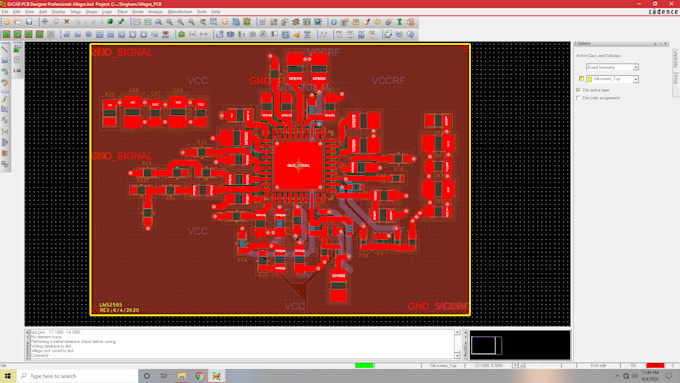This screenshot has width=680, height=383.
Task: Click the red DRC indicator in status bar
Action: (655, 365)
